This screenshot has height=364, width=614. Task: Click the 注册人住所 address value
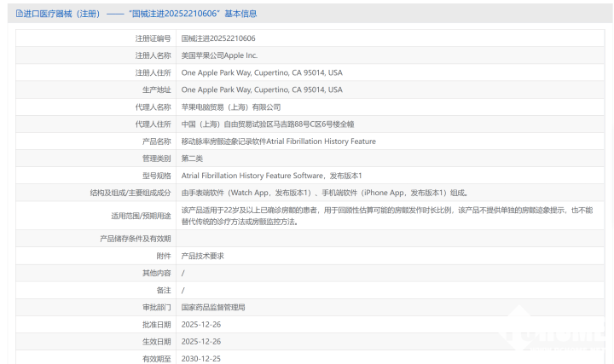(262, 72)
